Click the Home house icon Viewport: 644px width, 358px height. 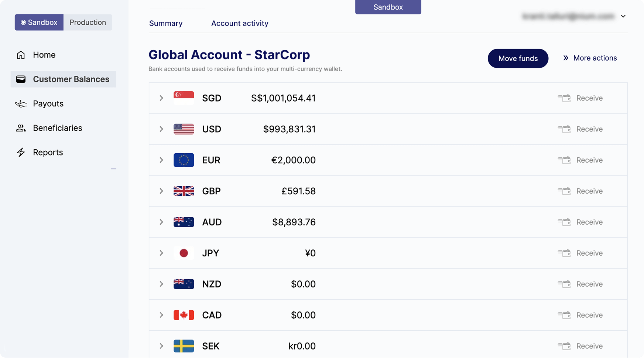[x=21, y=55]
